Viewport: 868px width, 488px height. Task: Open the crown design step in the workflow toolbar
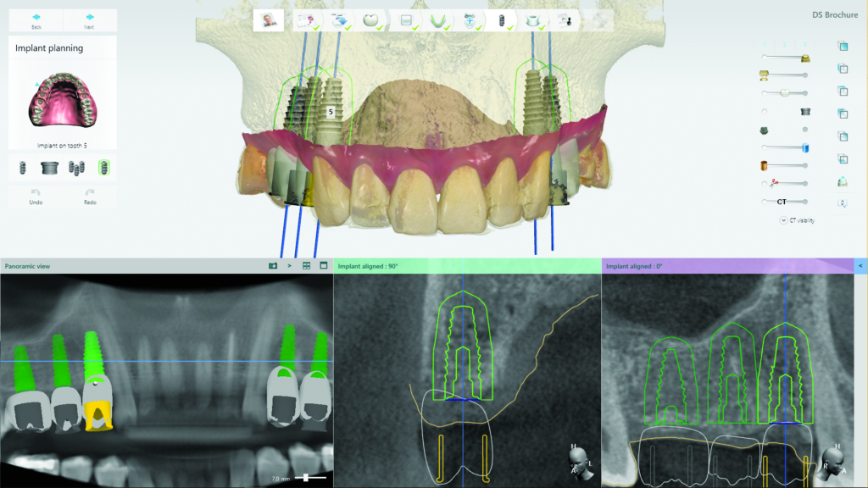tap(372, 21)
